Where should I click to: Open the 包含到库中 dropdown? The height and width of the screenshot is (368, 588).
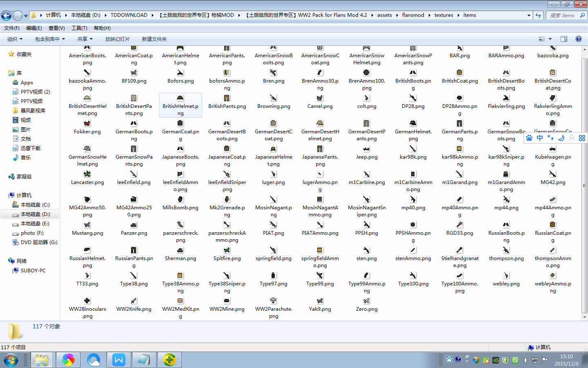pyautogui.click(x=50, y=39)
